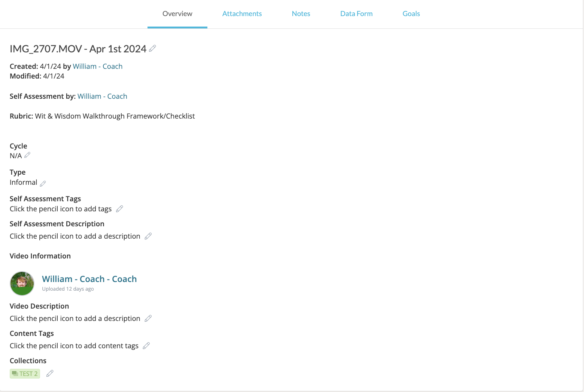Click the uploader's profile photo
The image size is (584, 392).
click(x=22, y=284)
